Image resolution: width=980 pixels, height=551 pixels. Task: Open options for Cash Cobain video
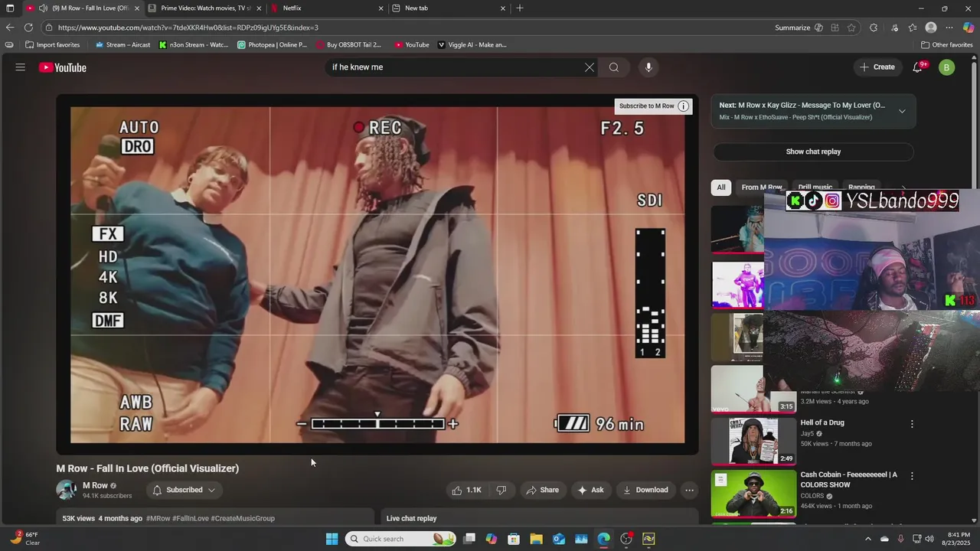point(912,475)
